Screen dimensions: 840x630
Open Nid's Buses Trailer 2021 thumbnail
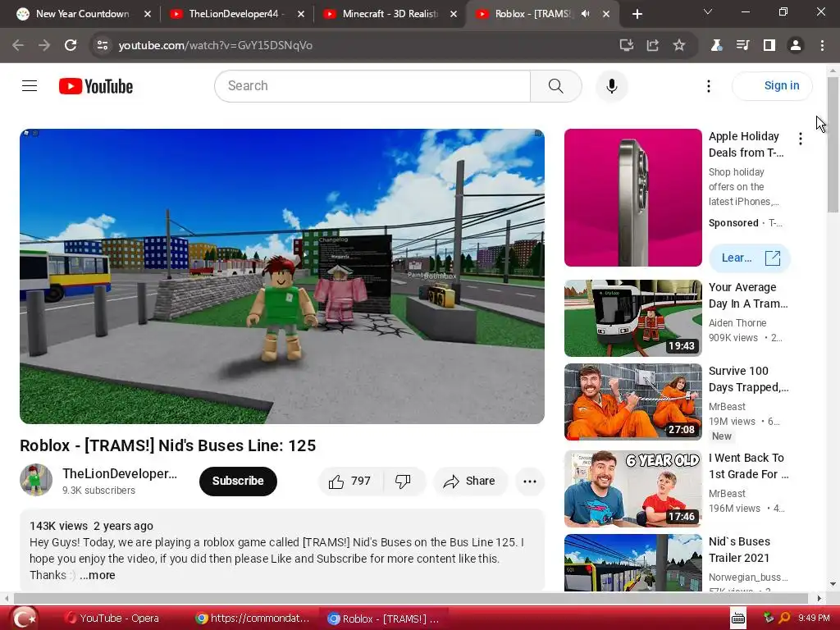632,563
